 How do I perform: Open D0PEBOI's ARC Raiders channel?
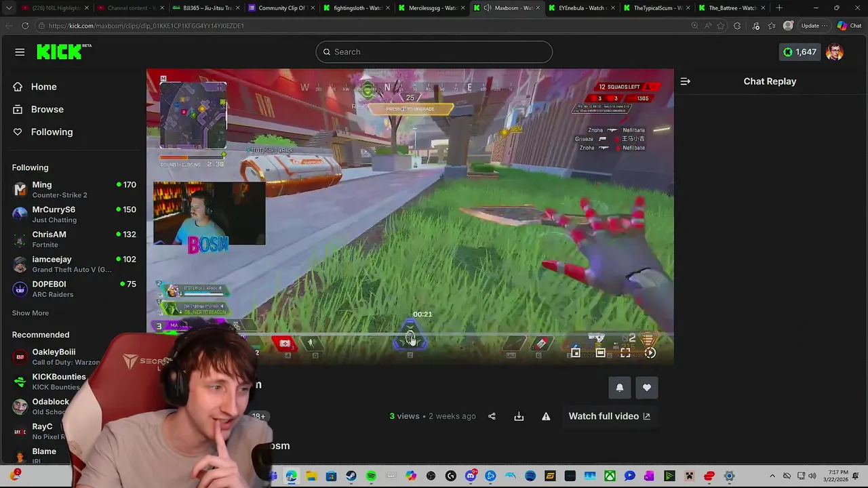pos(73,289)
